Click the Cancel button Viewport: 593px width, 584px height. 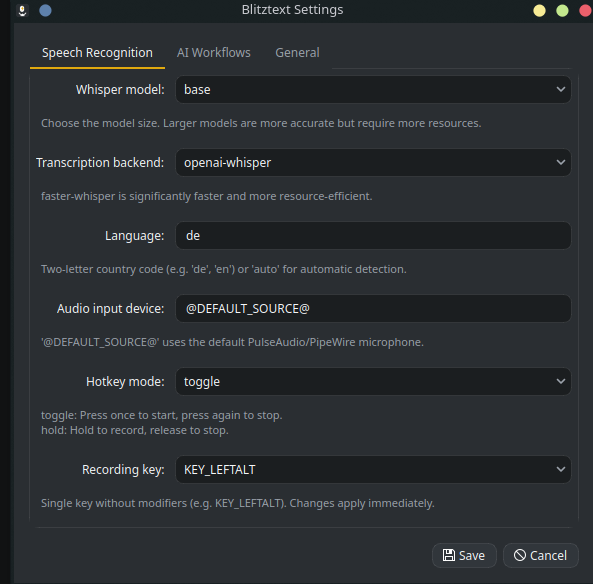pos(540,556)
